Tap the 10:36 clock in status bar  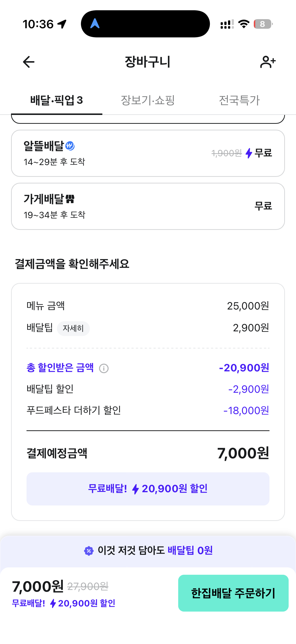coord(38,24)
